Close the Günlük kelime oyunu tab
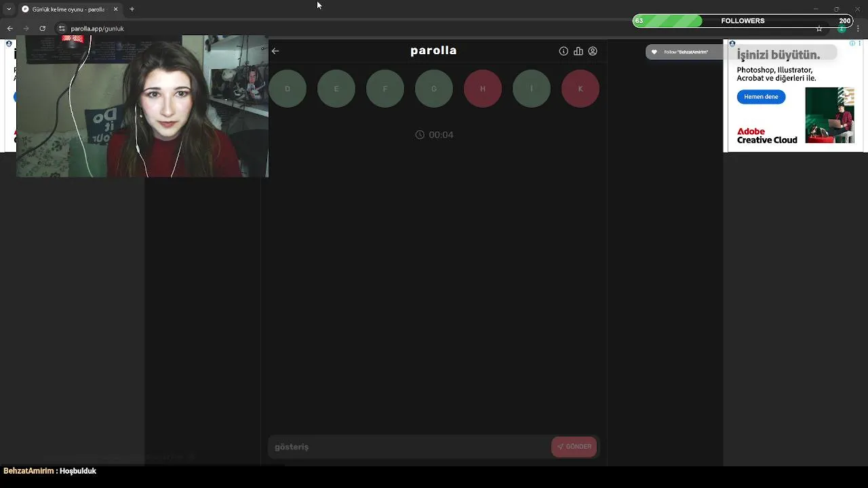 (x=115, y=9)
